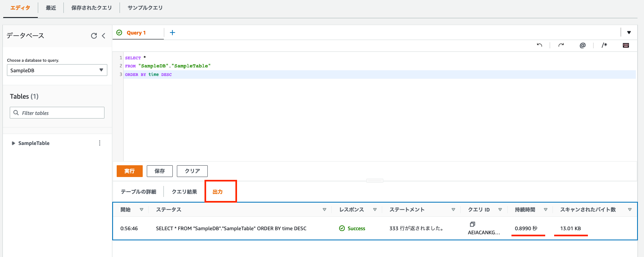Sort by the ステートメント column arrow
This screenshot has width=644, height=257.
tap(453, 209)
